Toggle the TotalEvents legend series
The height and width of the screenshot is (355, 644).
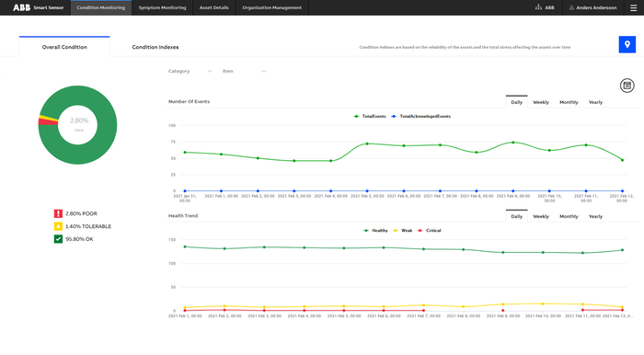point(370,116)
